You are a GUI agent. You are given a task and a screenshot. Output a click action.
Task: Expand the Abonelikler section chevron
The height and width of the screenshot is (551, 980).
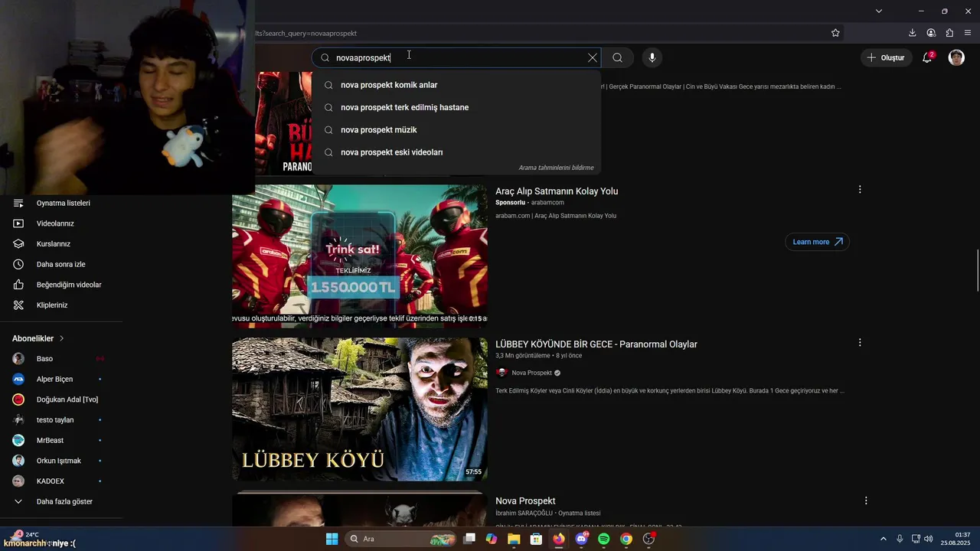click(x=62, y=338)
